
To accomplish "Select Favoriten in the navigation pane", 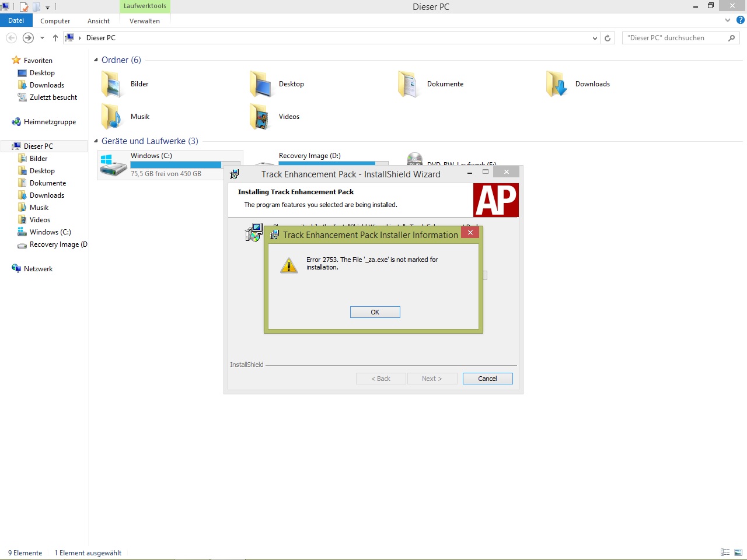I will click(38, 61).
